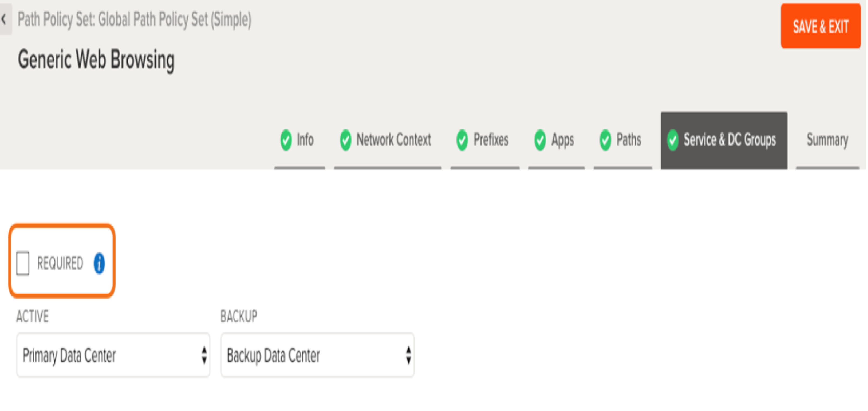The height and width of the screenshot is (411, 868).
Task: Click the back arrow chevron icon
Action: point(4,19)
